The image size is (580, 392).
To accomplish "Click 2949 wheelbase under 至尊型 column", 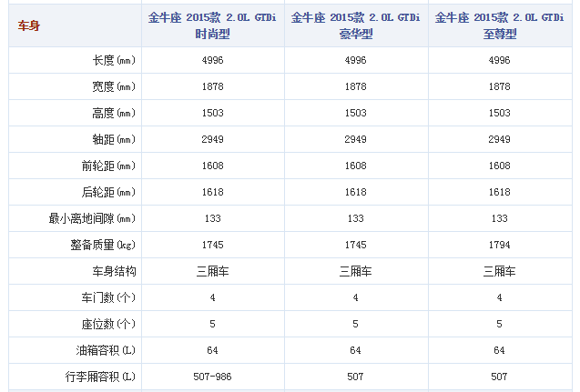I will tap(499, 139).
